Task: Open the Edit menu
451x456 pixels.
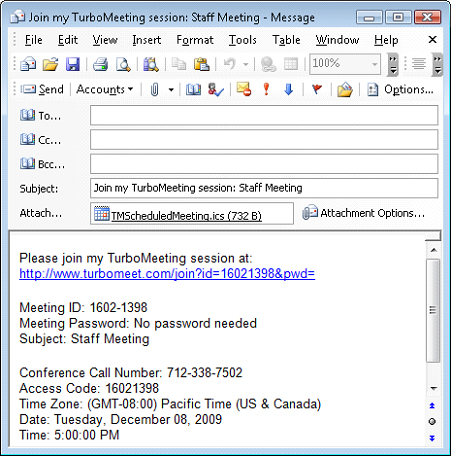Action: pos(68,40)
